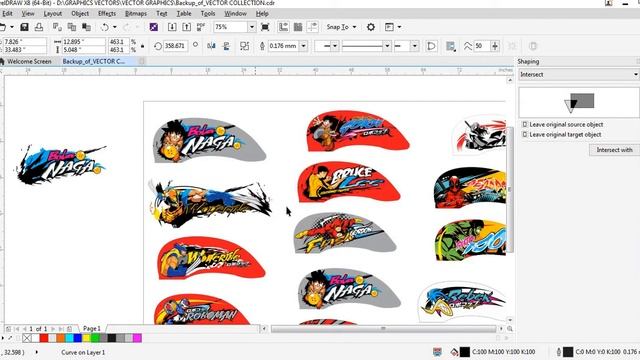This screenshot has width=640, height=360.
Task: Click the object width field 12.895
Action: (x=83, y=42)
